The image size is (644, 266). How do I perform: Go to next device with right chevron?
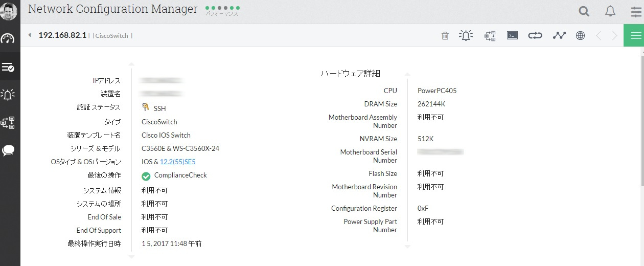click(615, 36)
